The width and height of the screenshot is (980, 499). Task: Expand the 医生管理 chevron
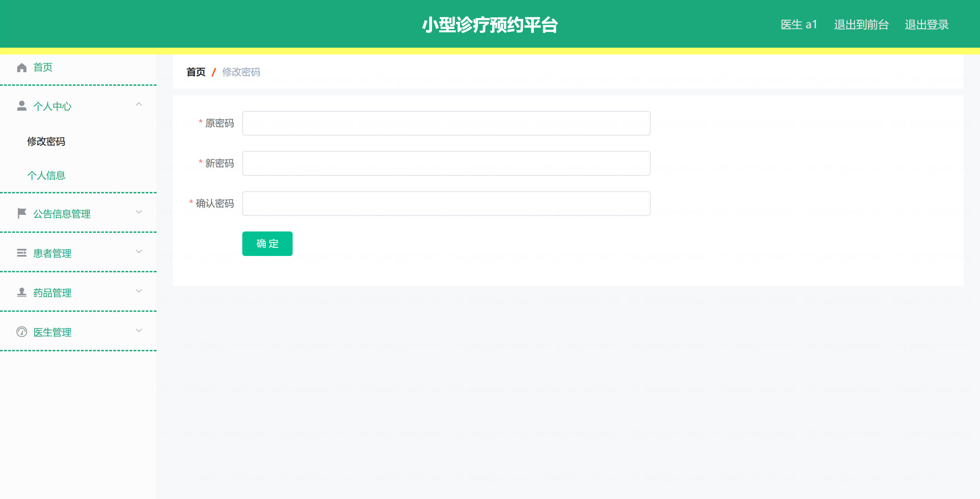(x=139, y=331)
